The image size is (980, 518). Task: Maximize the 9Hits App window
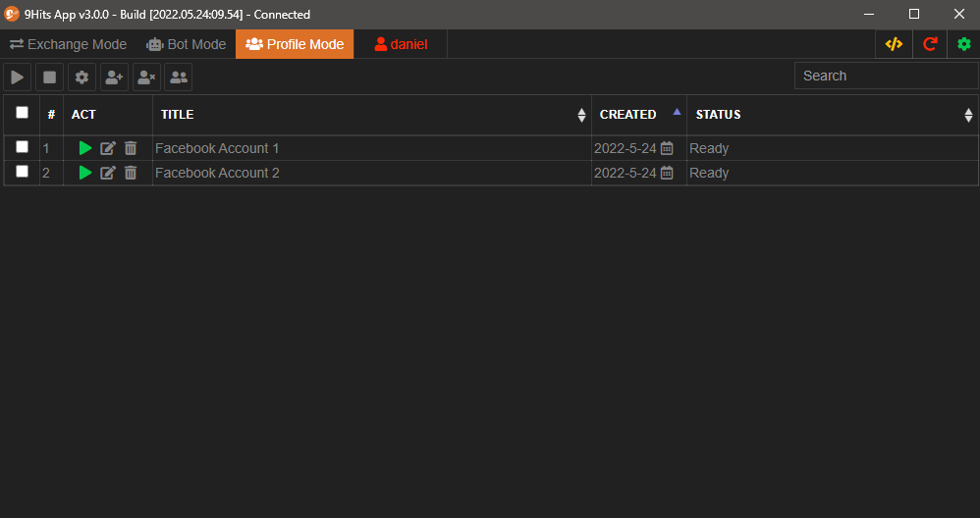coord(914,14)
